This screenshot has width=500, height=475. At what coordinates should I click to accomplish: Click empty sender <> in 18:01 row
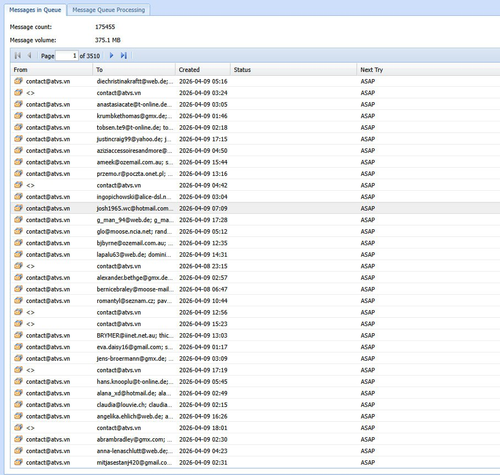[x=30, y=428]
